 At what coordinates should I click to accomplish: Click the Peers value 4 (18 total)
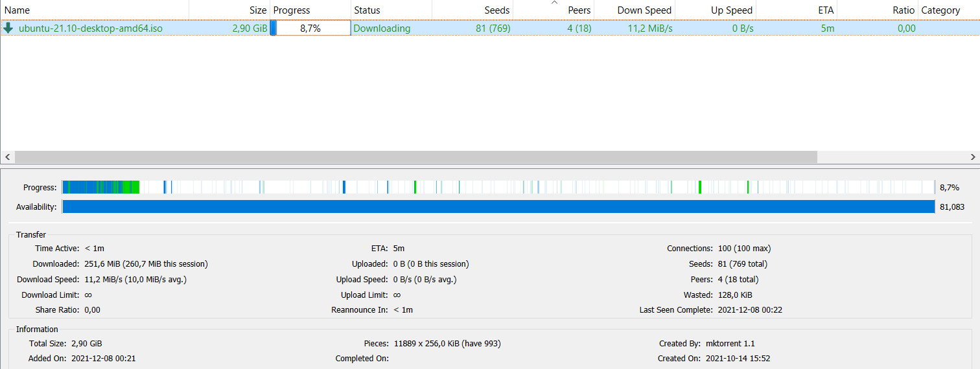pos(738,280)
